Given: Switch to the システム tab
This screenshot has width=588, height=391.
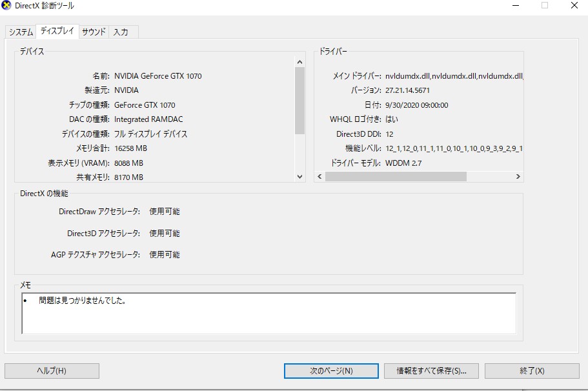Looking at the screenshot, I should [x=21, y=31].
